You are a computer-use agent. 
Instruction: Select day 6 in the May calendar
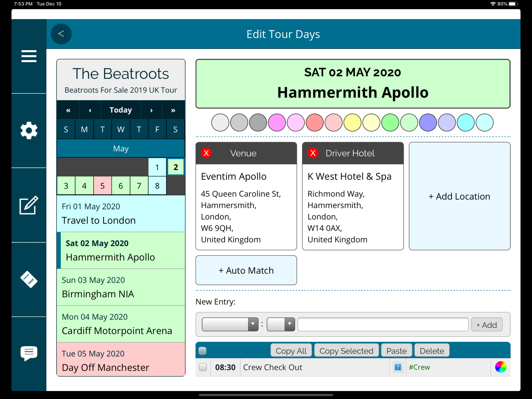click(x=121, y=185)
